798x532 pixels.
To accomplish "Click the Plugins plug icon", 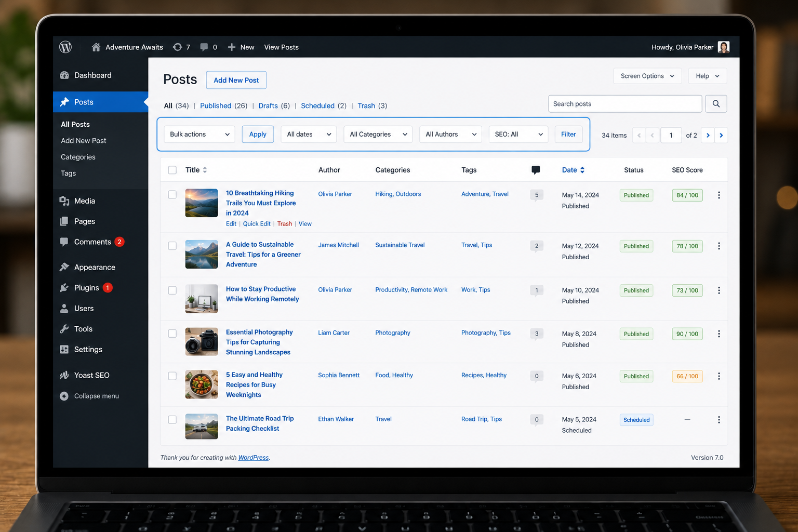I will 64,288.
